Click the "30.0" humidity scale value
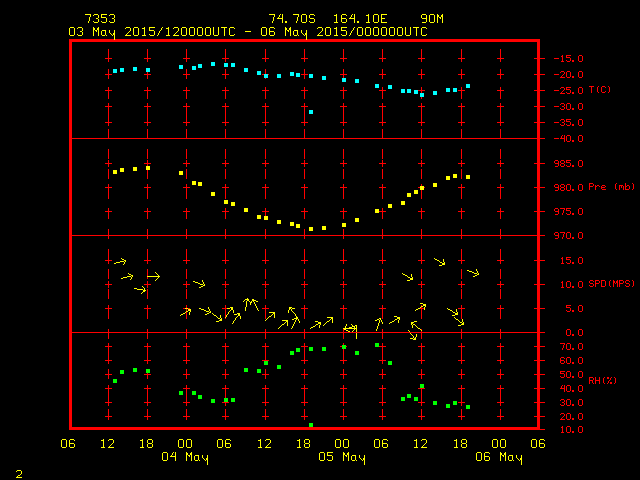 (x=572, y=403)
